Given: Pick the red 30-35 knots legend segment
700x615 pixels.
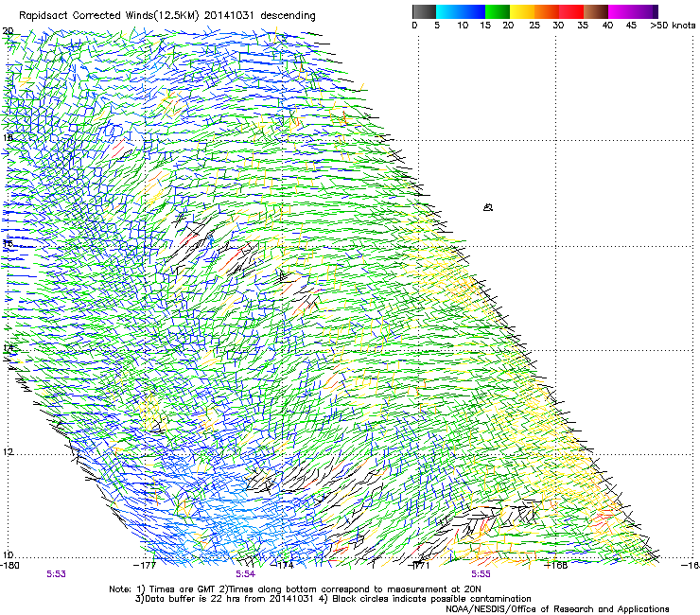Looking at the screenshot, I should tap(571, 11).
